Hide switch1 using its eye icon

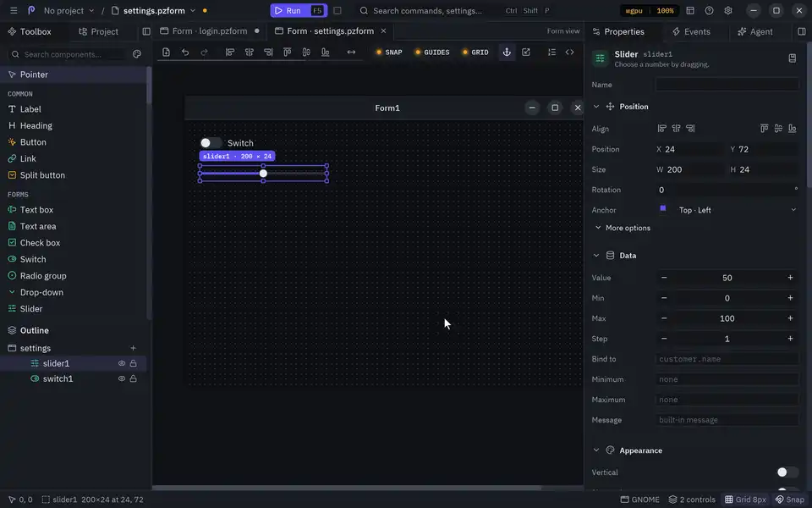point(121,378)
